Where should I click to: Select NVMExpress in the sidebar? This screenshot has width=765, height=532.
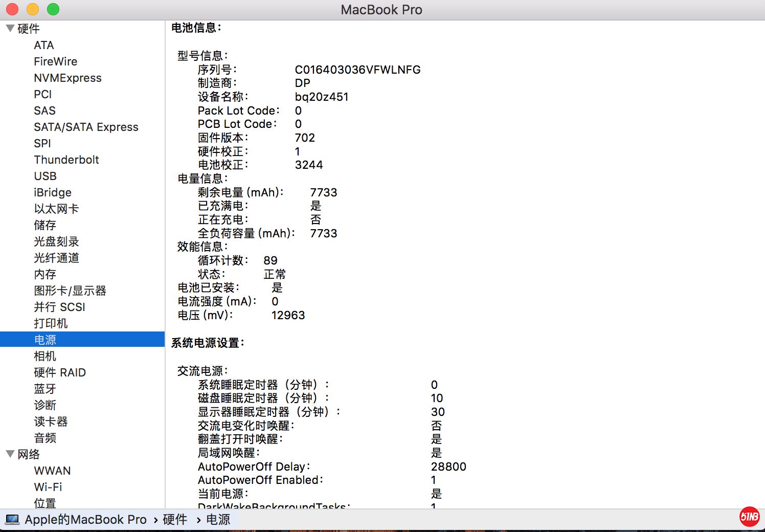tap(67, 78)
